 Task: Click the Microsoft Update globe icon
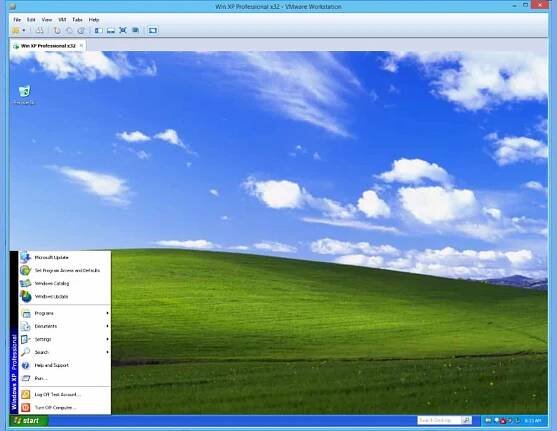click(25, 257)
